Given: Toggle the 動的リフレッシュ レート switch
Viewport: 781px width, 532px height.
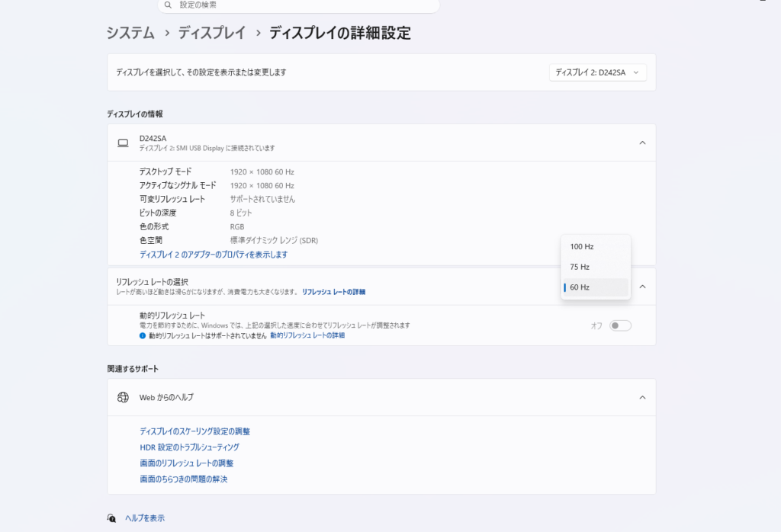Looking at the screenshot, I should pos(620,325).
